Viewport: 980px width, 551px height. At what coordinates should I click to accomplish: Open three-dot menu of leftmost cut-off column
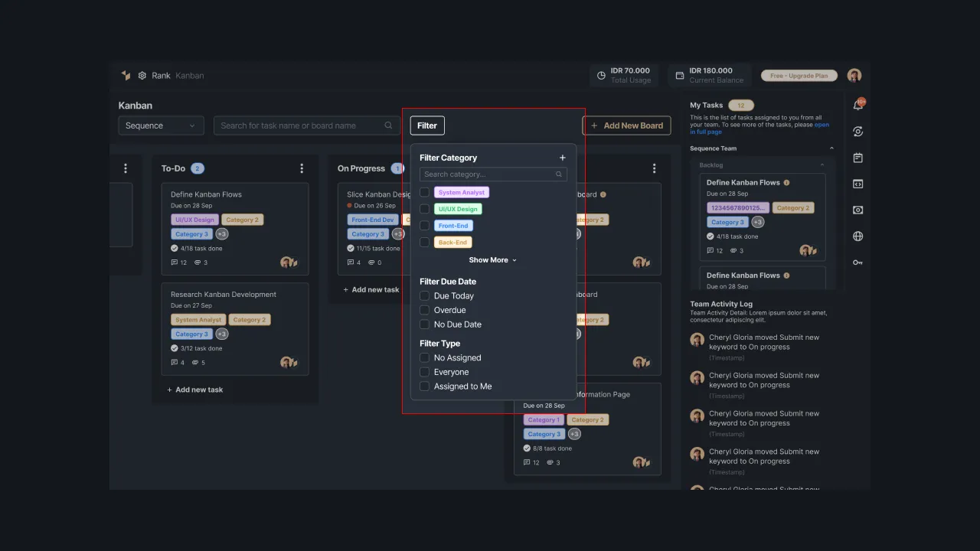126,168
